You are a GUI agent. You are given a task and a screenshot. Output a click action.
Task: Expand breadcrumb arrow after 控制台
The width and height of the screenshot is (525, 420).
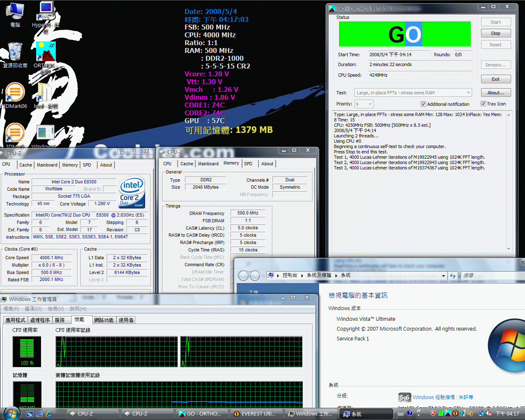(302, 276)
